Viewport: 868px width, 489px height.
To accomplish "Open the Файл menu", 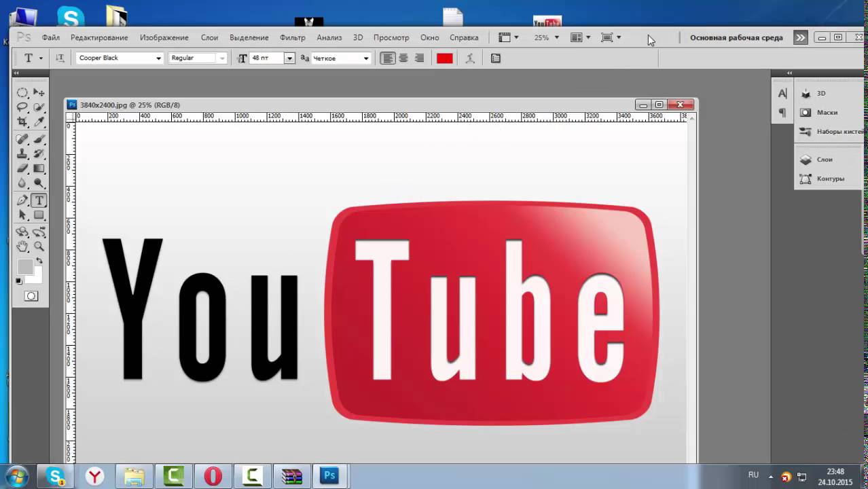I will pyautogui.click(x=51, y=37).
